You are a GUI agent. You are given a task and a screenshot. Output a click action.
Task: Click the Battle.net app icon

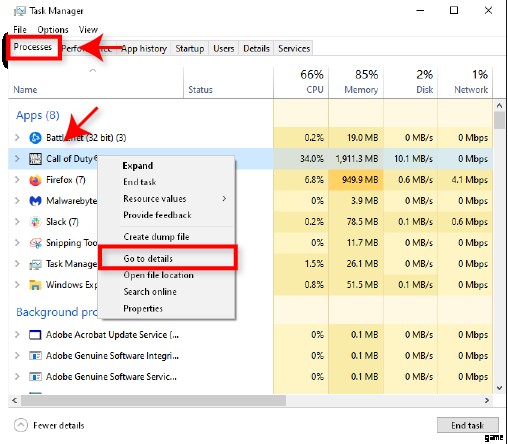click(35, 138)
